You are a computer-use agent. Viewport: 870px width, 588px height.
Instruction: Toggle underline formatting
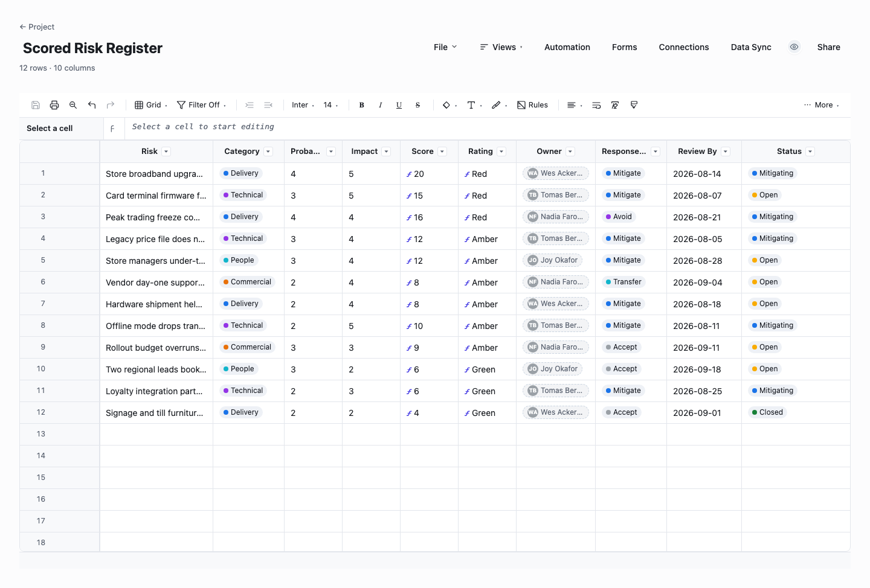399,105
